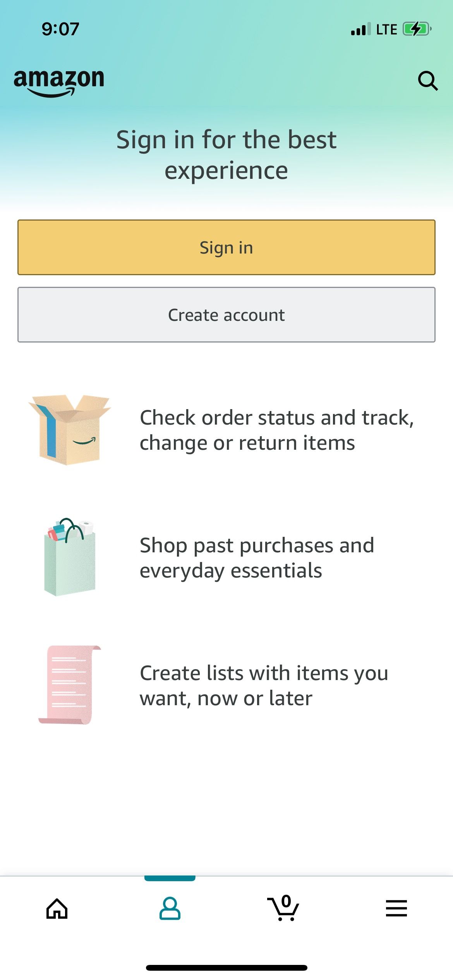Tap the "Sign in for the best experience" heading
The height and width of the screenshot is (980, 453).
pyautogui.click(x=226, y=155)
